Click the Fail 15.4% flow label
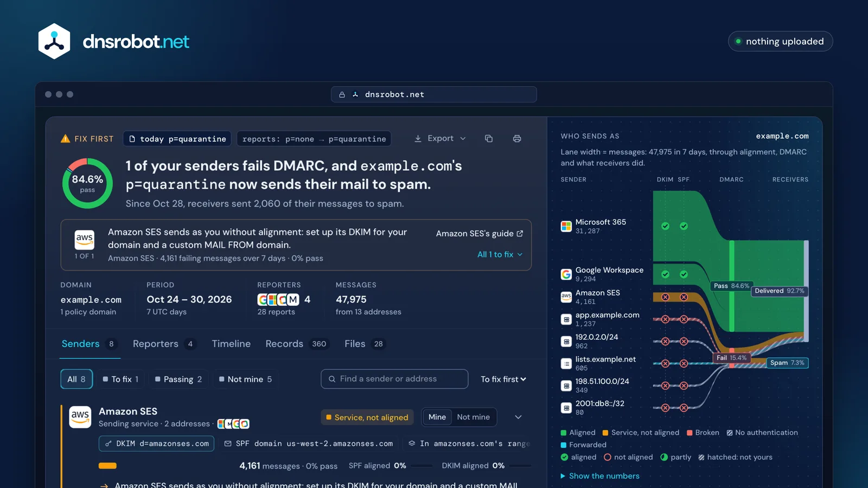Screen dimensions: 868x488 pos(731,358)
